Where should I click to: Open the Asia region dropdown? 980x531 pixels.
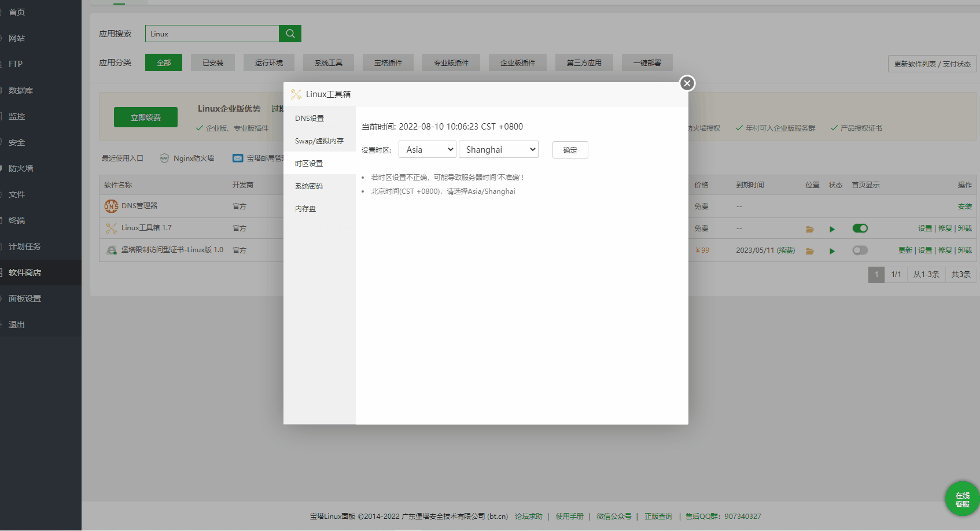428,149
